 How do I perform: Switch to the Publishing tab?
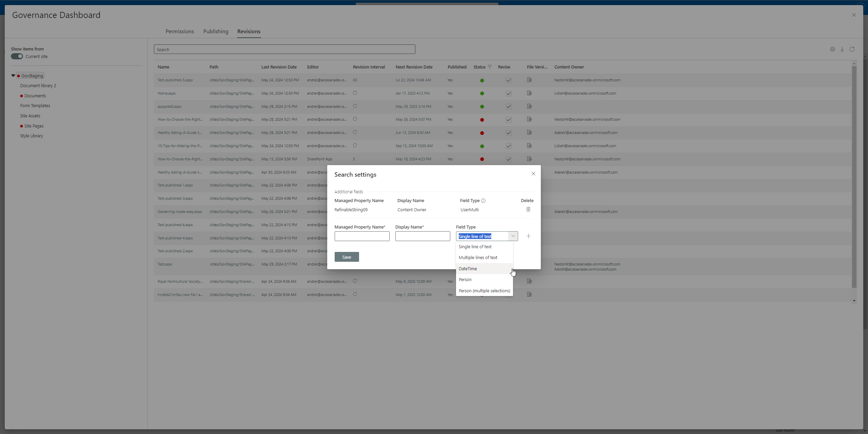point(215,31)
